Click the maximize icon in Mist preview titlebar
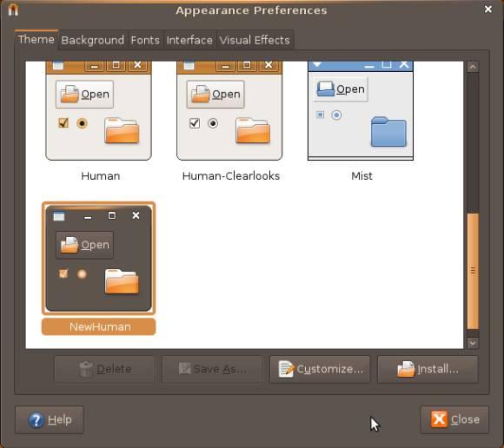This screenshot has height=448, width=504. tap(387, 64)
